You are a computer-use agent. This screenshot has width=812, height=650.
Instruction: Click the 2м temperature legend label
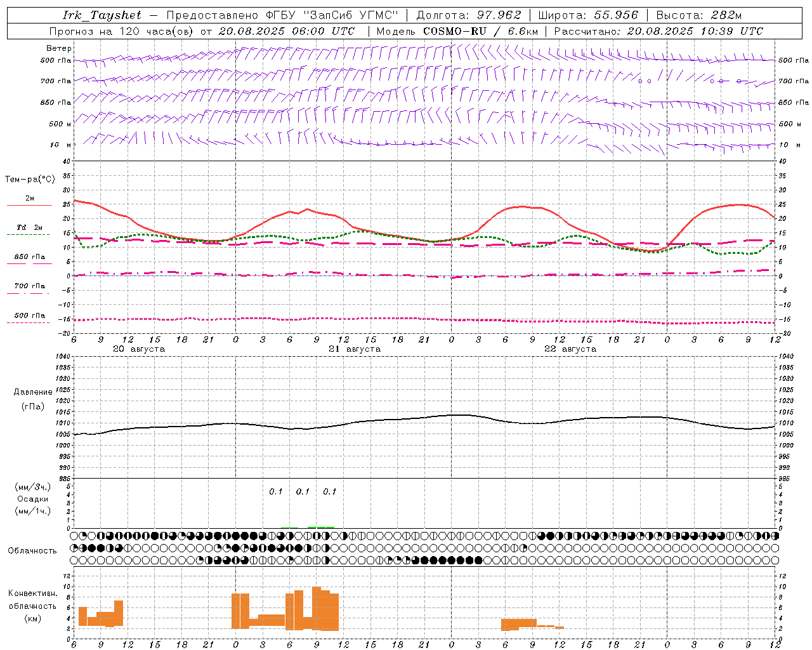pyautogui.click(x=30, y=199)
